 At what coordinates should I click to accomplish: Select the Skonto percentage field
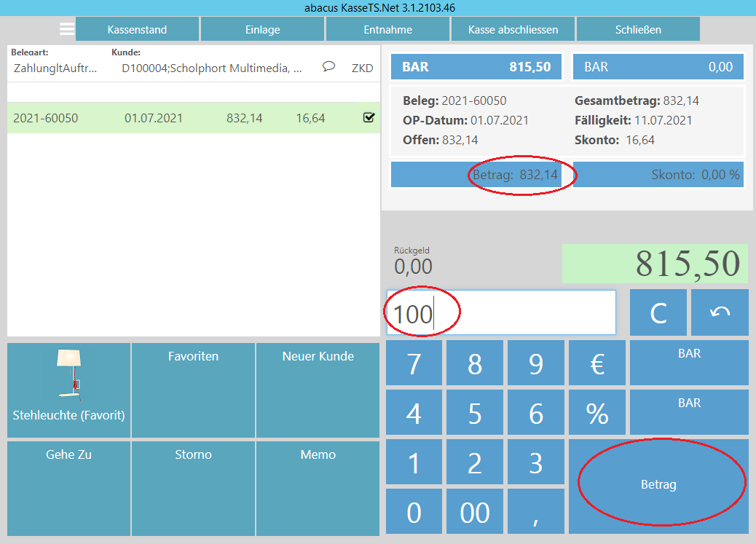[x=658, y=175]
